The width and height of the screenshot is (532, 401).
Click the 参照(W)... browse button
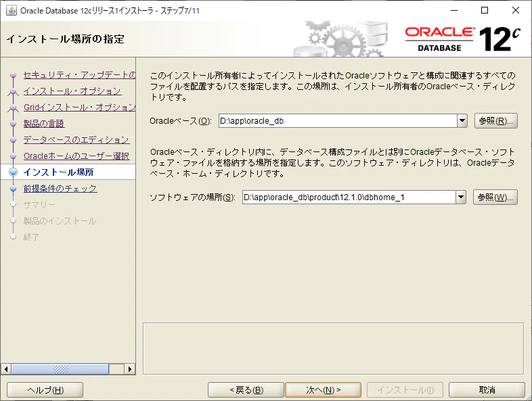495,197
